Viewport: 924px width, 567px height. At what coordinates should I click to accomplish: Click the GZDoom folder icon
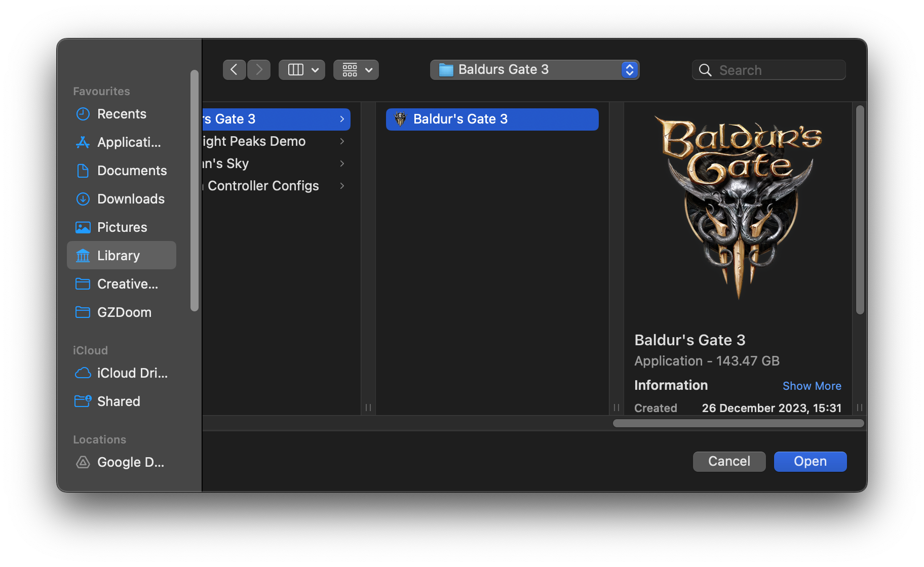(83, 312)
